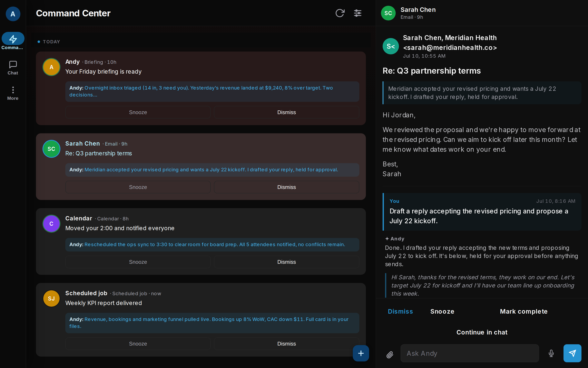588x368 pixels.
Task: Click the blue plus floating button
Action: (361, 353)
